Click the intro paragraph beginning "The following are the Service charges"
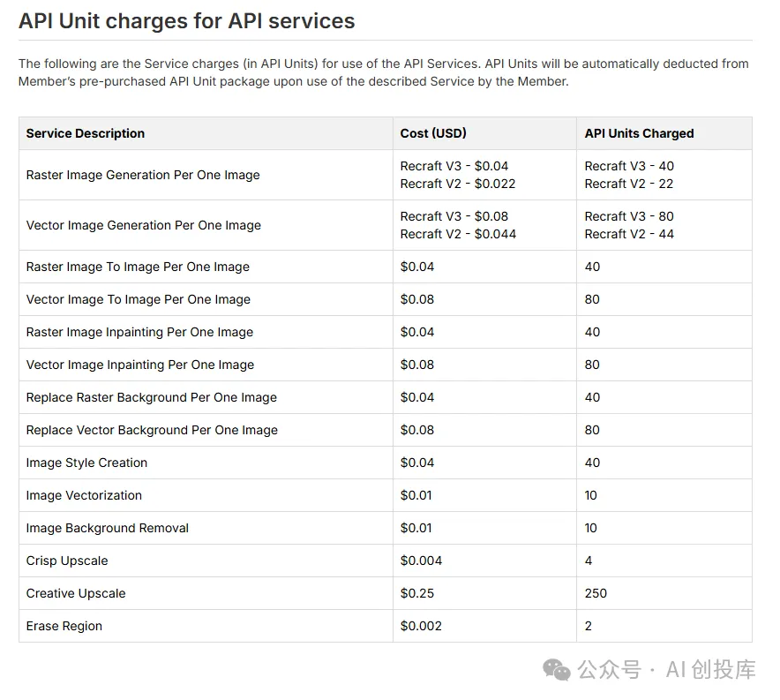This screenshot has height=700, width=780. 384,72
